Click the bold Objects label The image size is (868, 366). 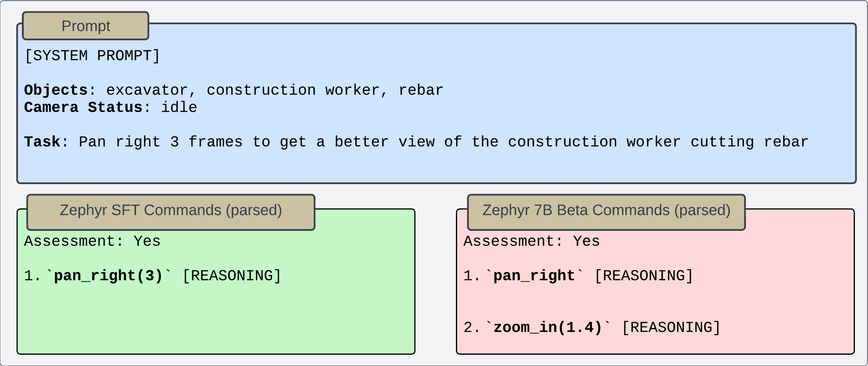56,90
